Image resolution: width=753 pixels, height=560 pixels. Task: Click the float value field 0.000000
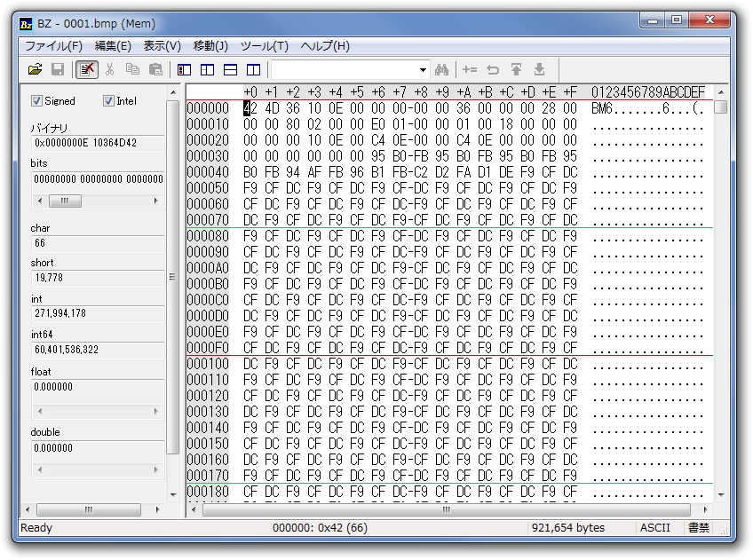click(98, 387)
